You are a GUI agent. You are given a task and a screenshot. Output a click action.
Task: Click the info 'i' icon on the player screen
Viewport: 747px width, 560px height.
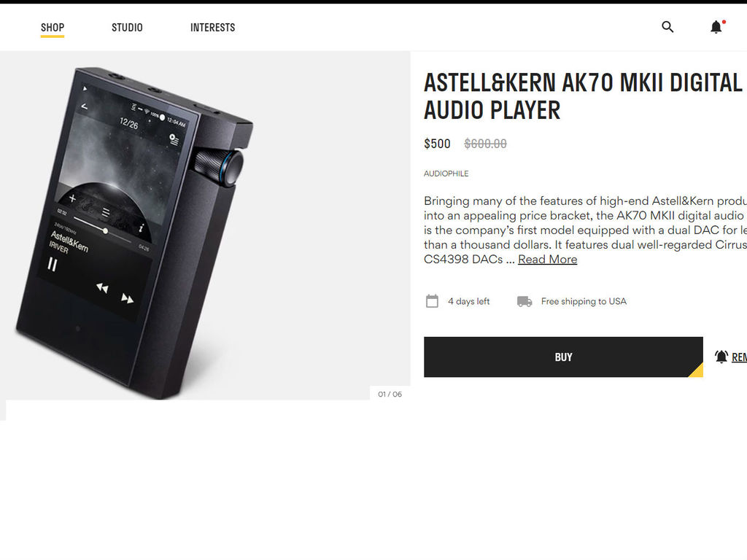tap(141, 228)
